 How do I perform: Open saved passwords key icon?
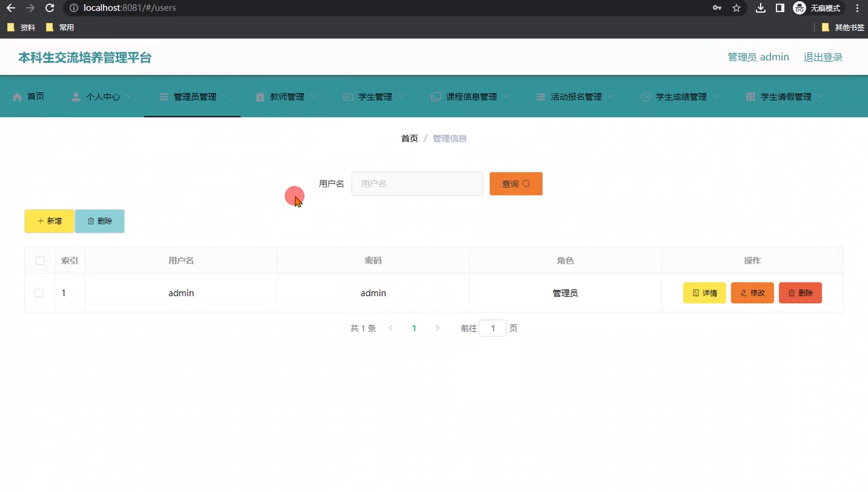[717, 8]
